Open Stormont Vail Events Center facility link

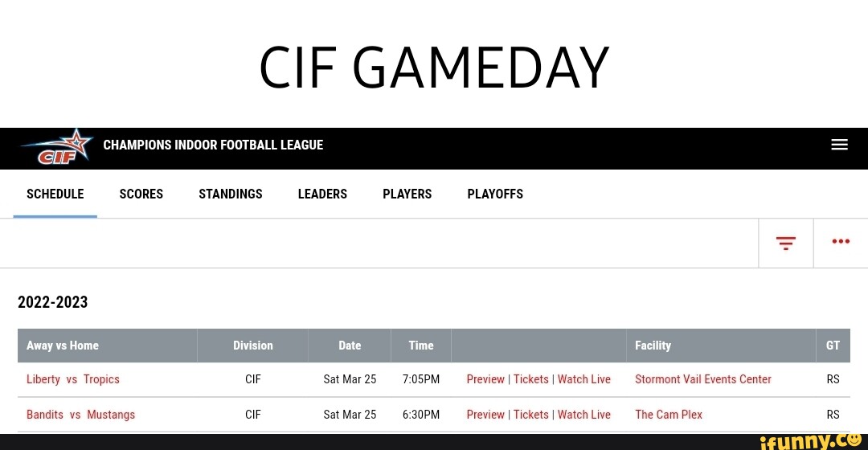[702, 379]
